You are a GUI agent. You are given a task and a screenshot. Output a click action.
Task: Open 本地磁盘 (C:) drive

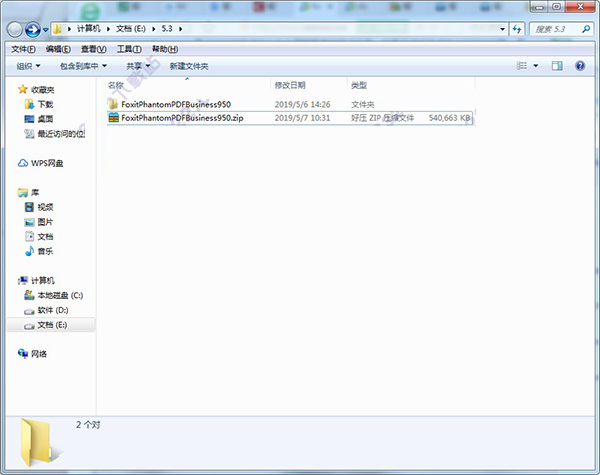tap(60, 295)
